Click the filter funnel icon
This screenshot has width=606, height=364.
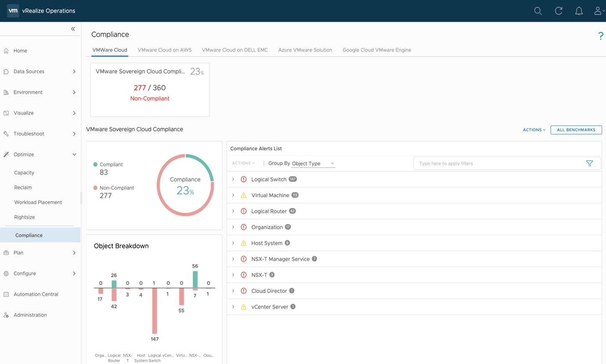pos(589,163)
